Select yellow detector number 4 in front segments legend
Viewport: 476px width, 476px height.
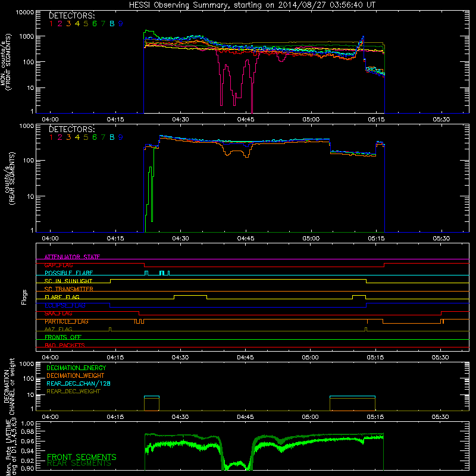(x=77, y=24)
